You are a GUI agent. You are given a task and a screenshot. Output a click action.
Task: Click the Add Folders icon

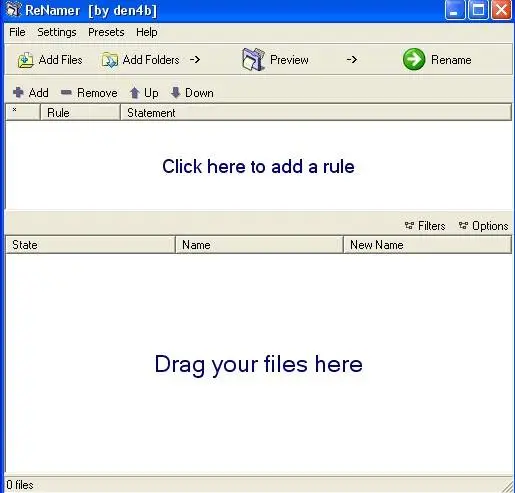point(110,60)
